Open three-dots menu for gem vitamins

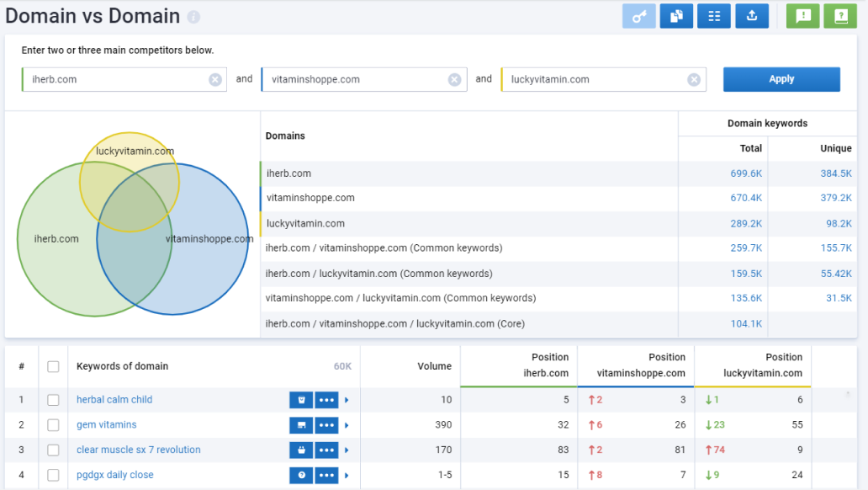(x=326, y=425)
